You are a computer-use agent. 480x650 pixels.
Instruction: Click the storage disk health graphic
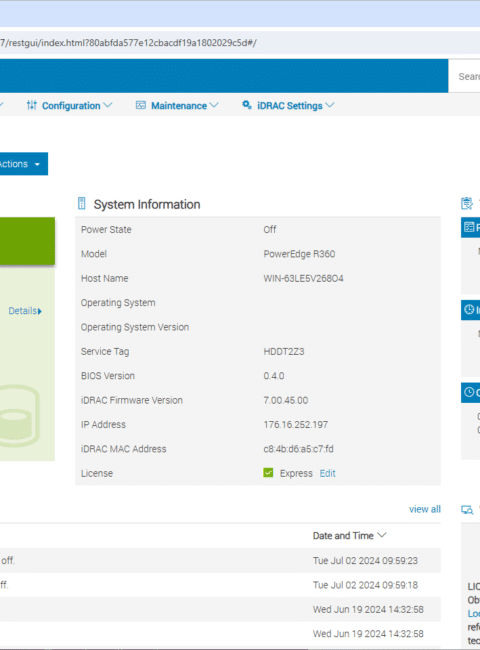click(x=19, y=415)
